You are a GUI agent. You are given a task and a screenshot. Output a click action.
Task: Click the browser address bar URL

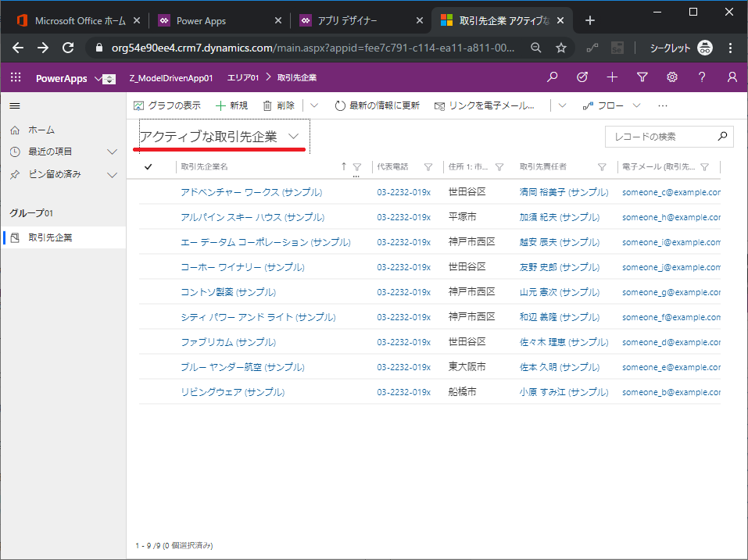pyautogui.click(x=313, y=48)
